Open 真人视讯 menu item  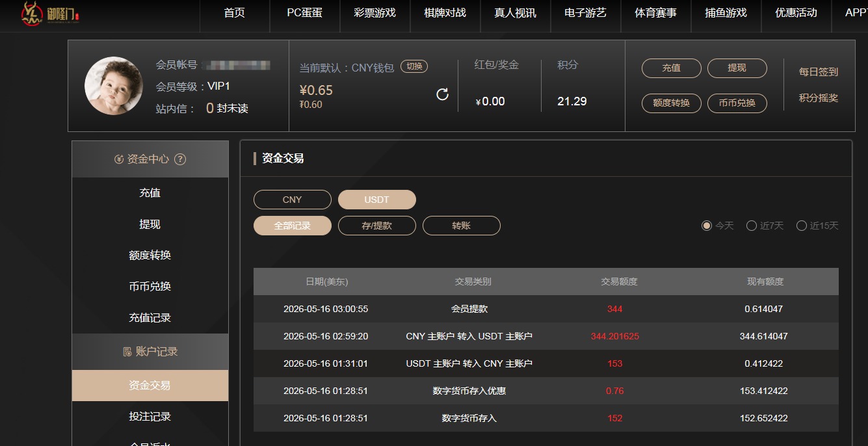(516, 13)
